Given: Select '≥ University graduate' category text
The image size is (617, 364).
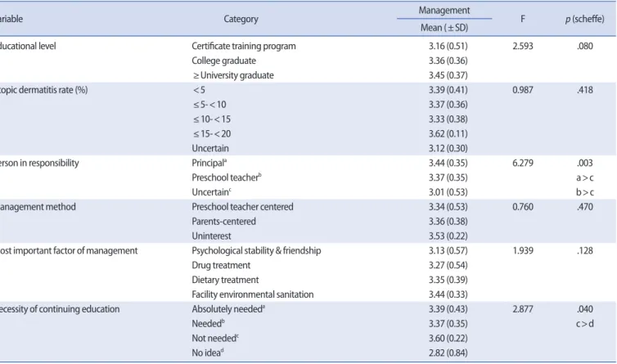Looking at the screenshot, I should [x=233, y=75].
